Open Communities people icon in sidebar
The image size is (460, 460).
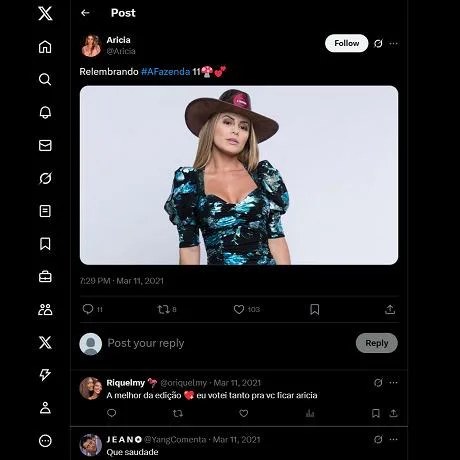coord(45,310)
